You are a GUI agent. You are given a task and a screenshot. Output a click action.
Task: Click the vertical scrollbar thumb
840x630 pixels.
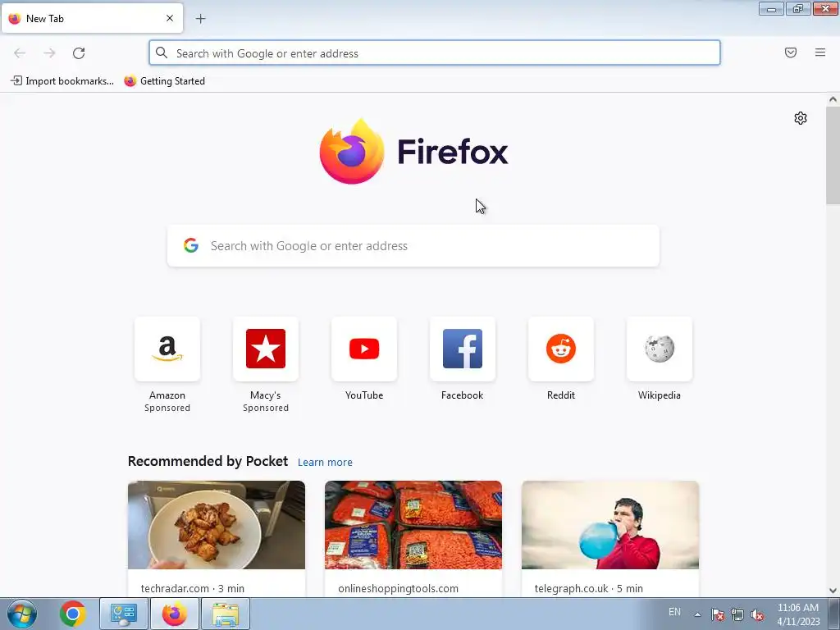point(833,155)
